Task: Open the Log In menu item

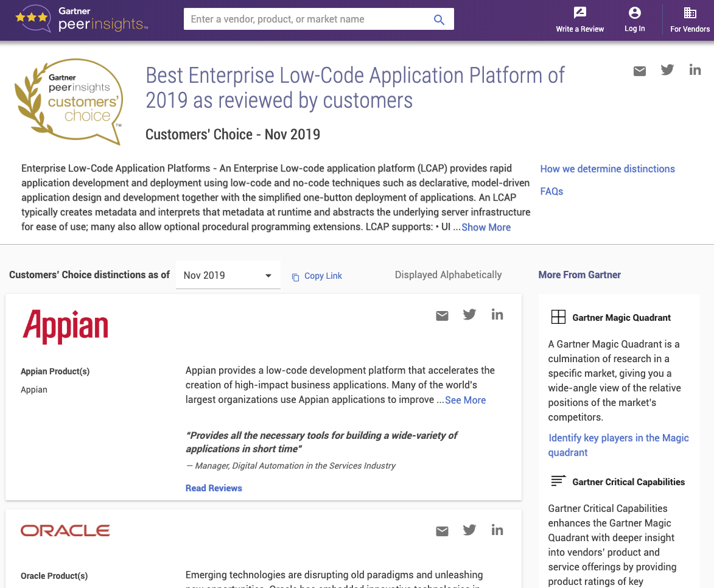Action: 634,20
